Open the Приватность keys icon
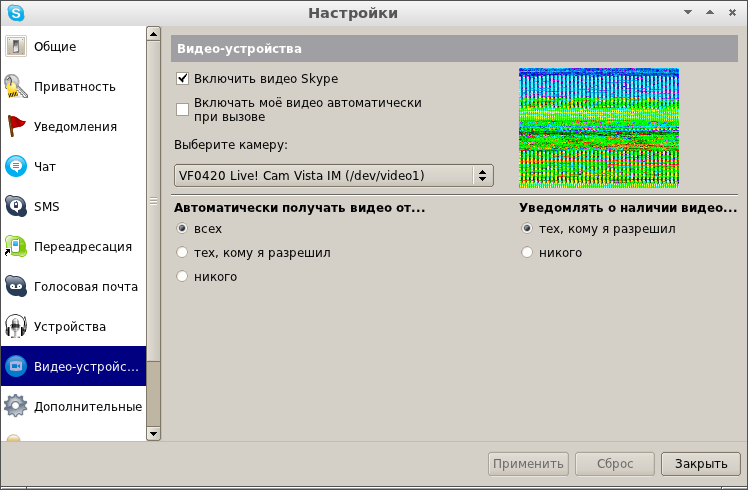748x490 pixels. pos(16,87)
